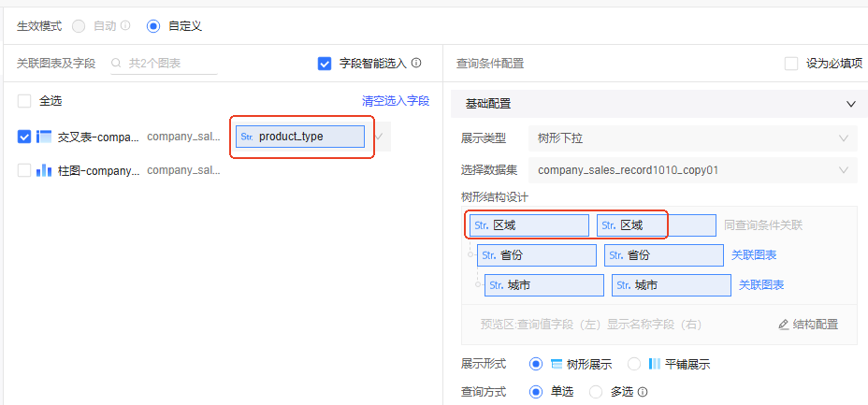Select the 柱图-company chart row checkbox
Viewport: 868px width, 405px height.
point(24,170)
